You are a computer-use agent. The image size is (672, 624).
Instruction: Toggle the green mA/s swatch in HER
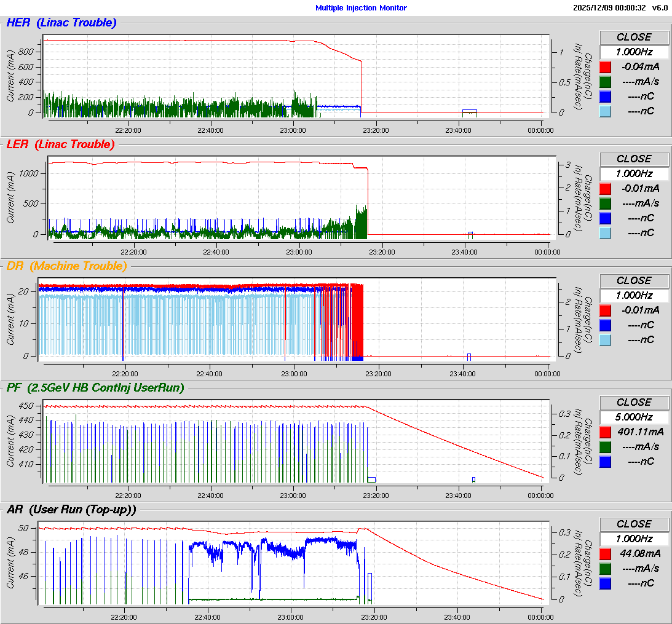[605, 81]
